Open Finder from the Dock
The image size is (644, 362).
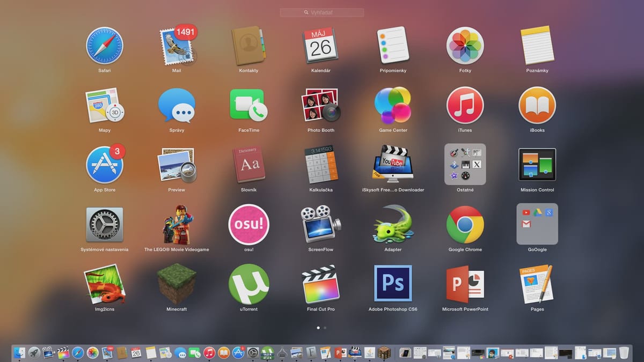click(20, 352)
